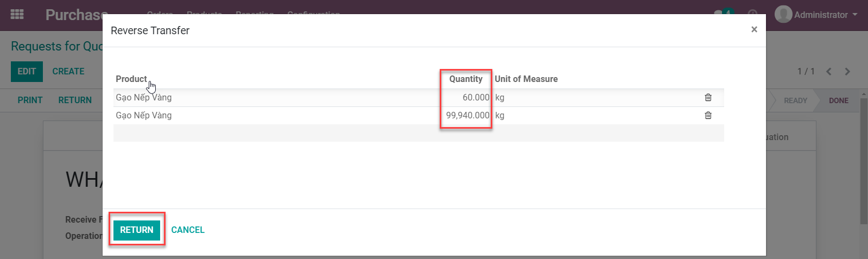Cancel the reverse transfer
The width and height of the screenshot is (868, 259).
188,230
